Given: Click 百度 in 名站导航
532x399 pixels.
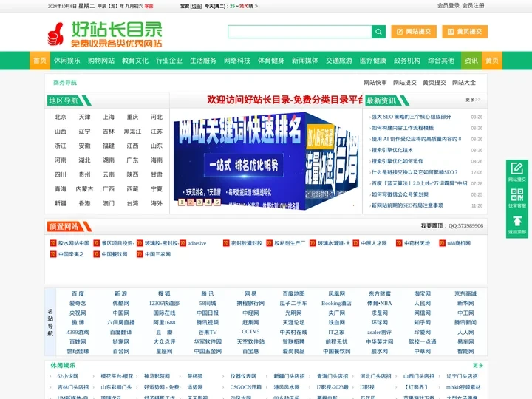Looking at the screenshot, I should [x=78, y=294].
